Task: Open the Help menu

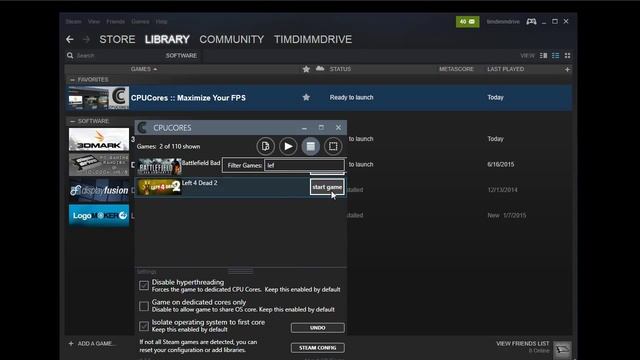Action: (x=161, y=21)
